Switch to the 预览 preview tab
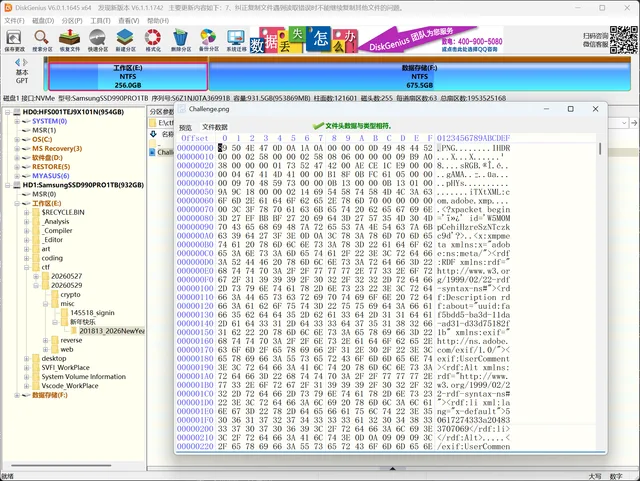Image resolution: width=640 pixels, height=481 pixels. (x=185, y=127)
